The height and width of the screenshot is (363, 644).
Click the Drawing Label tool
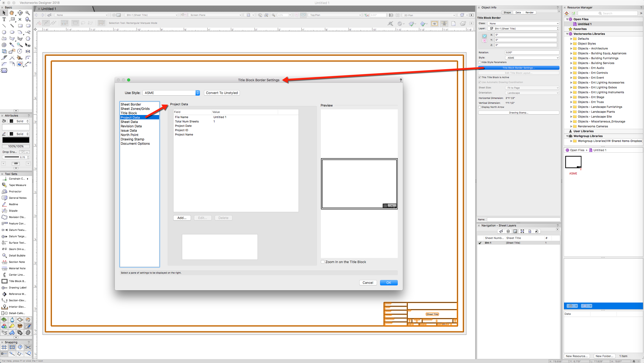[x=17, y=287]
